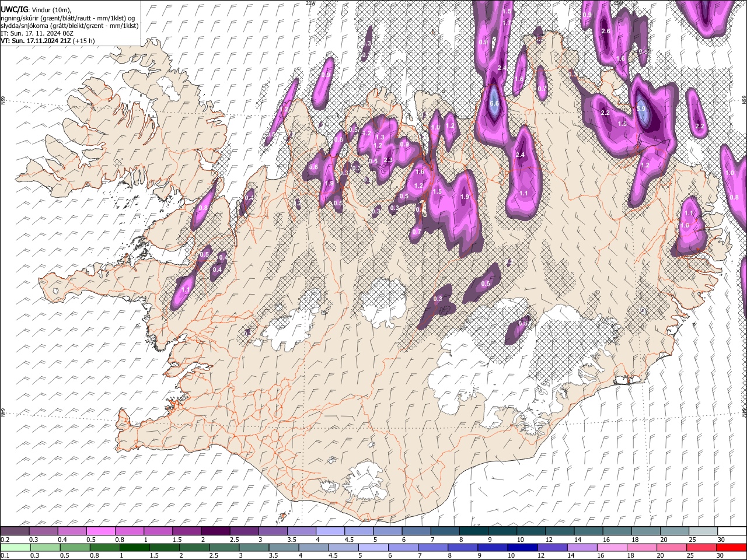This screenshot has height=560, width=747.
Task: Click the pale green 0.1 swatch in bottom legend row
Action: click(x=15, y=548)
